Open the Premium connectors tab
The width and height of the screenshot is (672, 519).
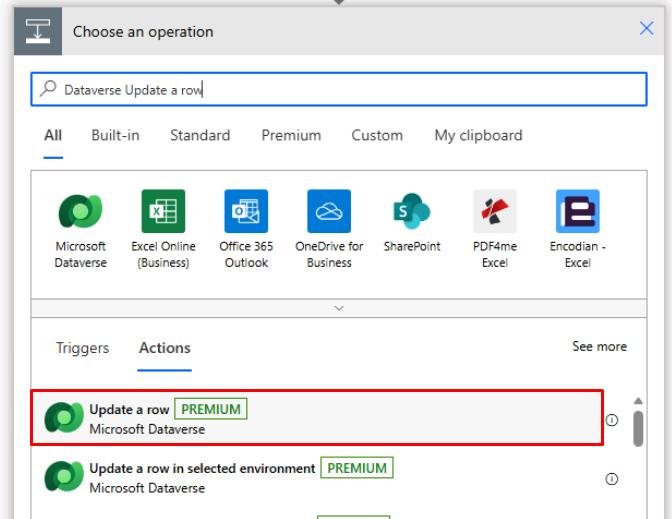click(x=291, y=135)
